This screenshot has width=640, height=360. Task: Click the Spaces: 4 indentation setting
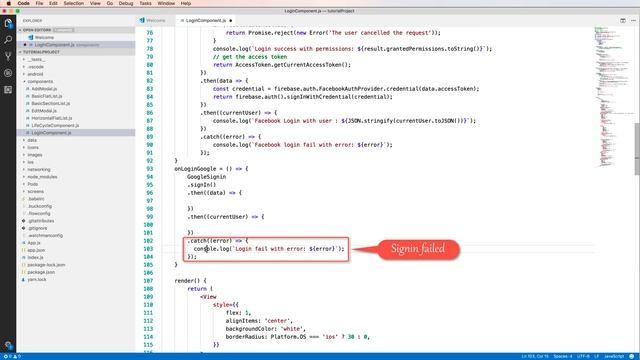click(562, 356)
